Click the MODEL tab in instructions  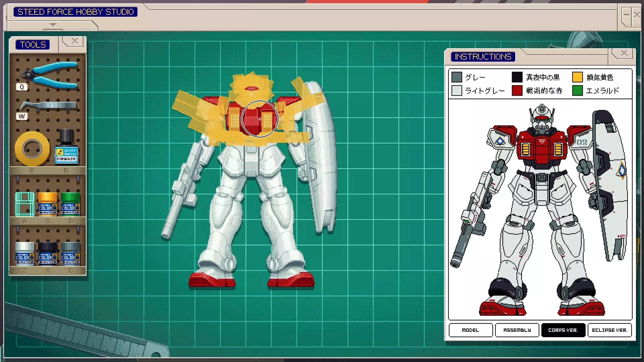(x=471, y=330)
